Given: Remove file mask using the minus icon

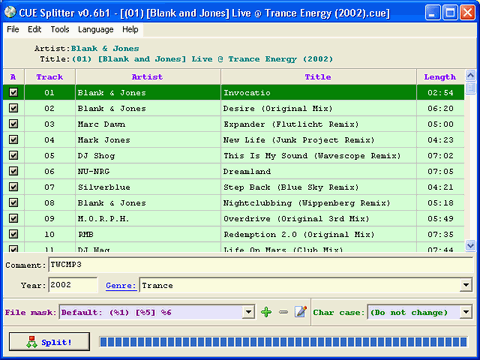Looking at the screenshot, I should coord(283,312).
